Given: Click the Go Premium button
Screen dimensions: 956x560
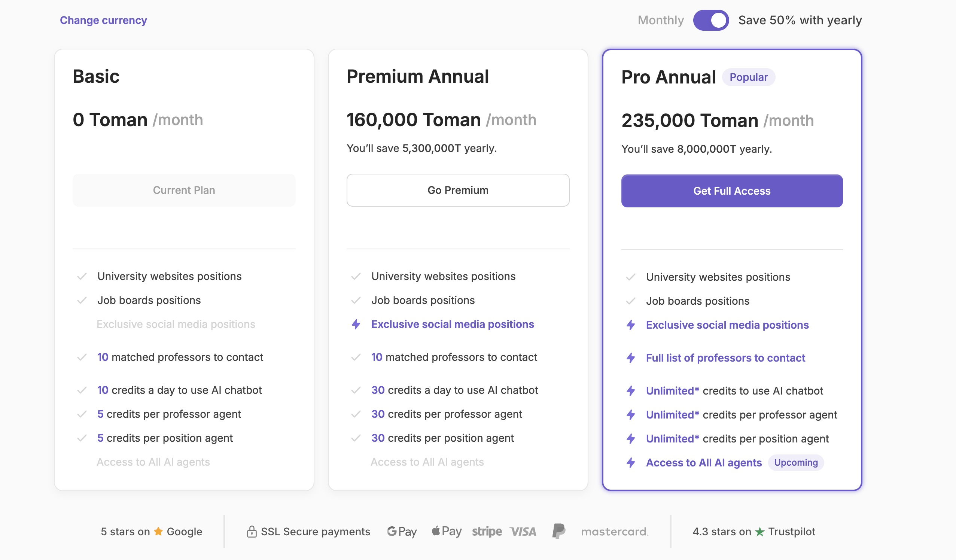Looking at the screenshot, I should (458, 190).
